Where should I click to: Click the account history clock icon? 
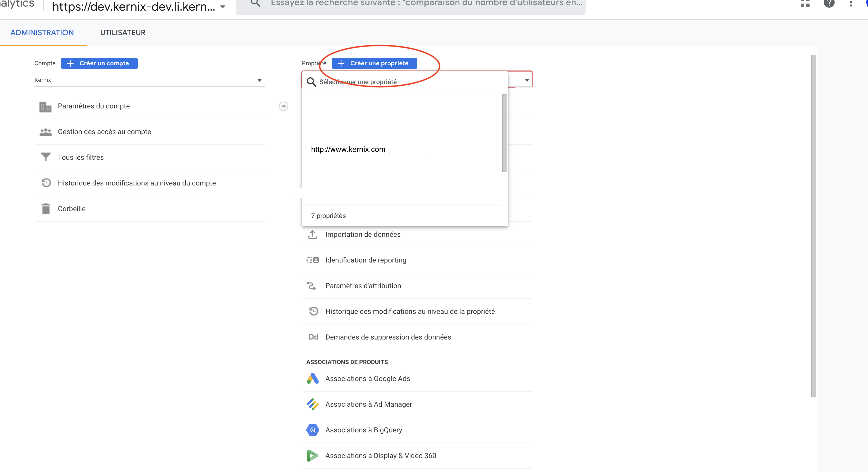(x=46, y=183)
